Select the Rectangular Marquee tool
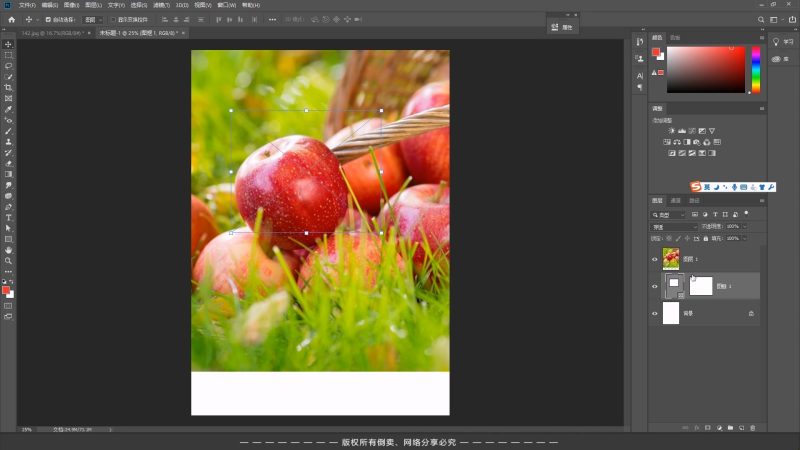The image size is (800, 450). click(x=8, y=55)
